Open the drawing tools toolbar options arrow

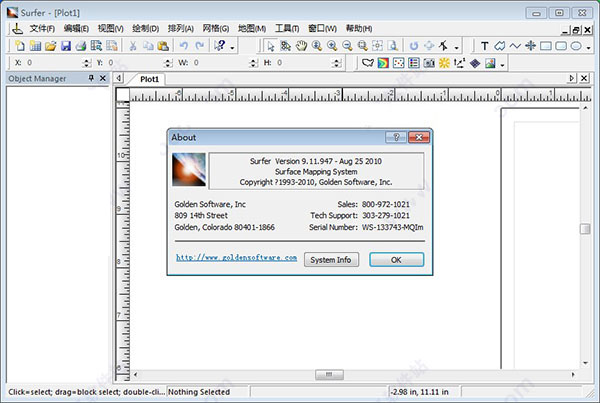(589, 48)
